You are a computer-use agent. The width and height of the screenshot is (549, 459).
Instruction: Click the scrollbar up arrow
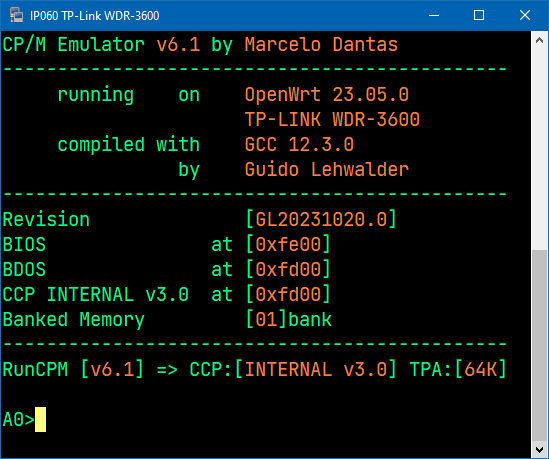point(540,40)
